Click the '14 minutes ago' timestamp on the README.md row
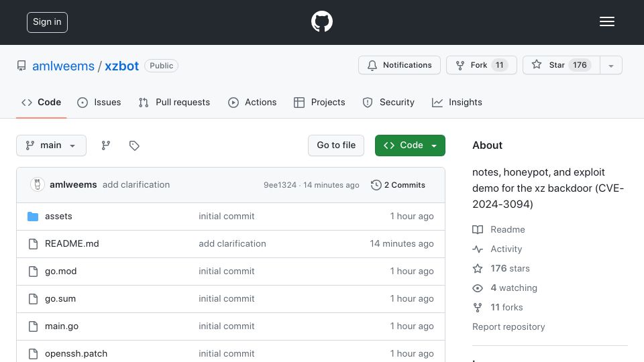The width and height of the screenshot is (644, 362). tap(402, 244)
